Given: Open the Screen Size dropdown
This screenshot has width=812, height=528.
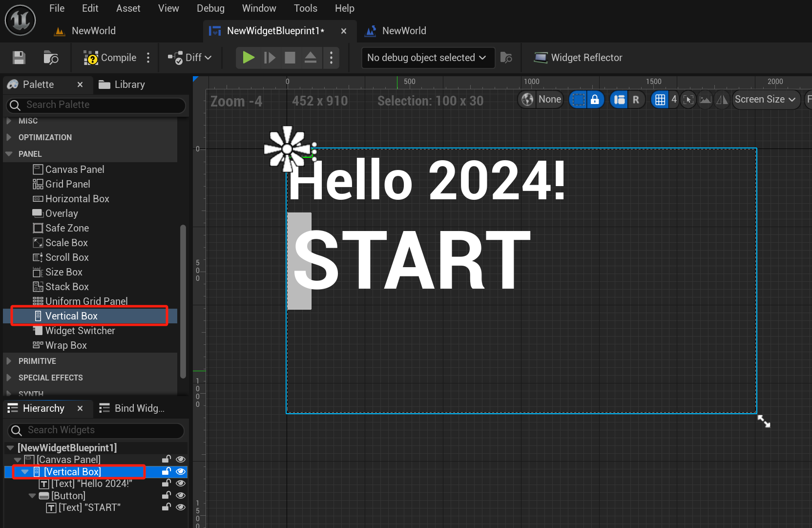Looking at the screenshot, I should [766, 100].
